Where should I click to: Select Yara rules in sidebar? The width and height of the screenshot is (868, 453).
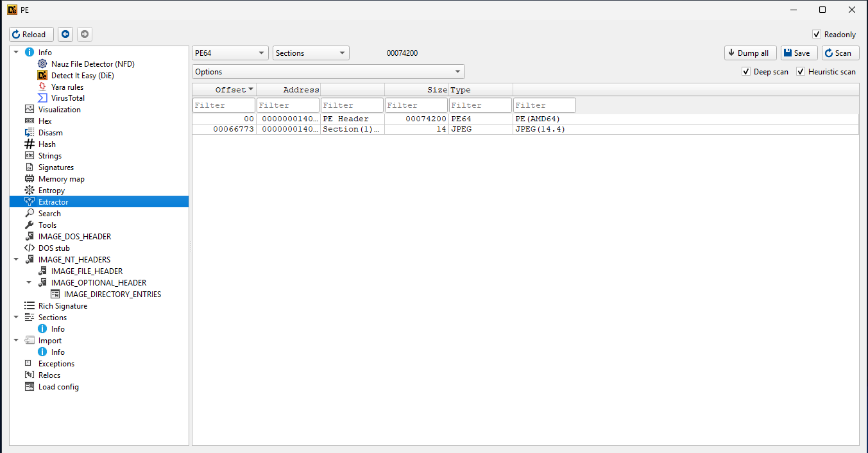coord(67,87)
